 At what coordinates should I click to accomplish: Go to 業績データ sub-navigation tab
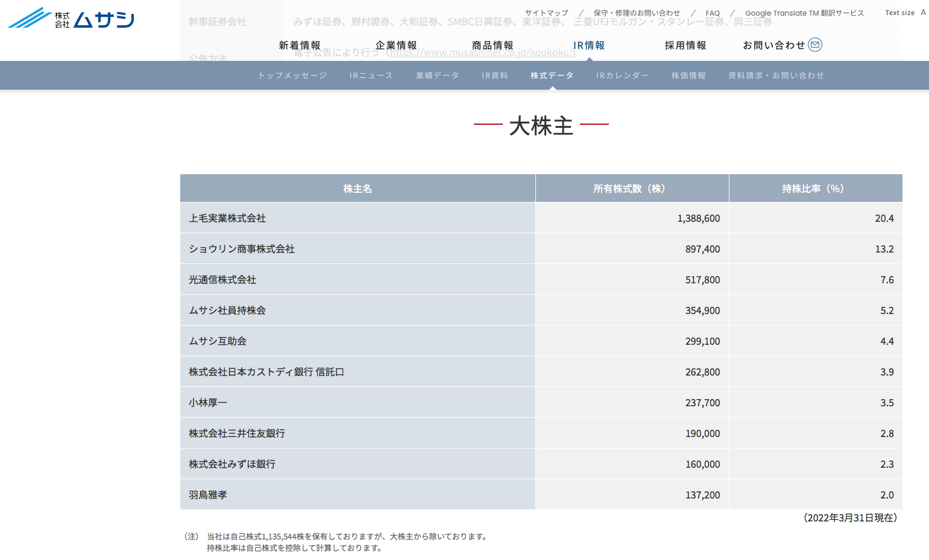[438, 75]
